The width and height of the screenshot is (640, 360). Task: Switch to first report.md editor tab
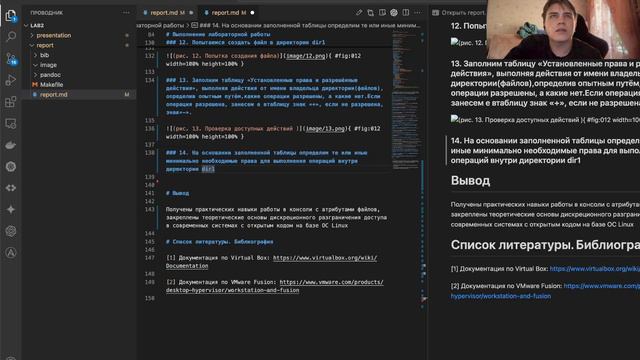coord(167,13)
